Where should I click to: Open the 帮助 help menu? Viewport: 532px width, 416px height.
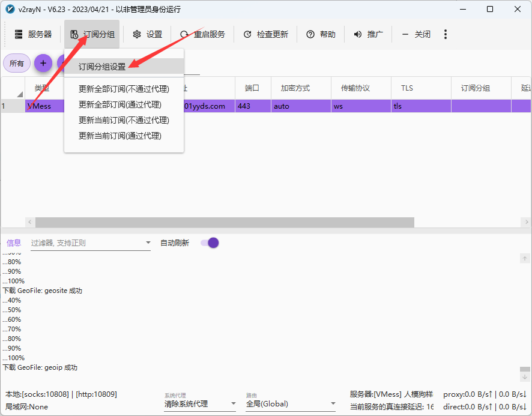click(x=321, y=34)
